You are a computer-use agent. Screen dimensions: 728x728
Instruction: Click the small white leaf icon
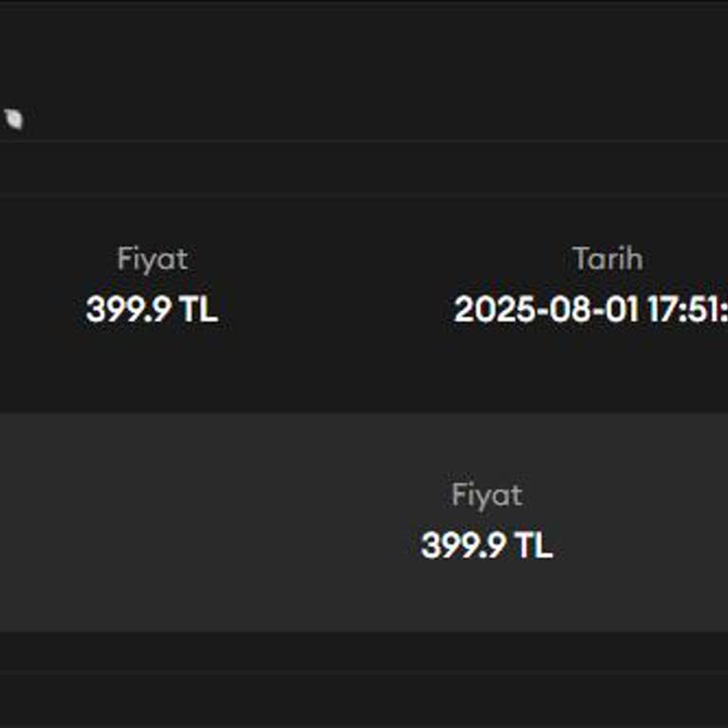pyautogui.click(x=13, y=119)
